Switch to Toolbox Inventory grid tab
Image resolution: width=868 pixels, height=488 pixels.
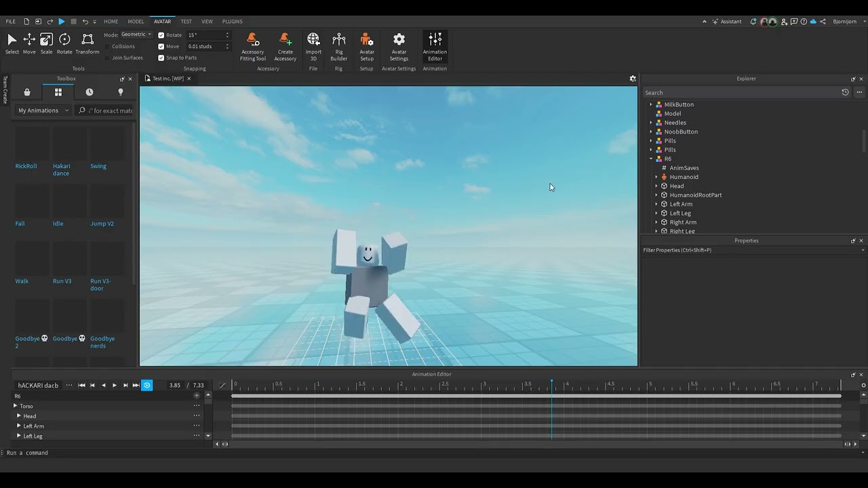[x=58, y=92]
